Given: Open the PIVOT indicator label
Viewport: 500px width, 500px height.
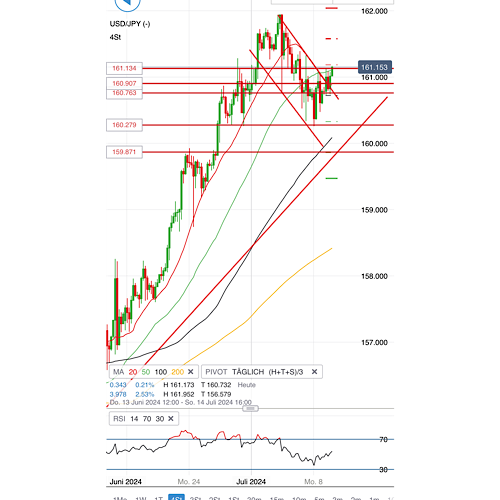Looking at the screenshot, I should 216,372.
